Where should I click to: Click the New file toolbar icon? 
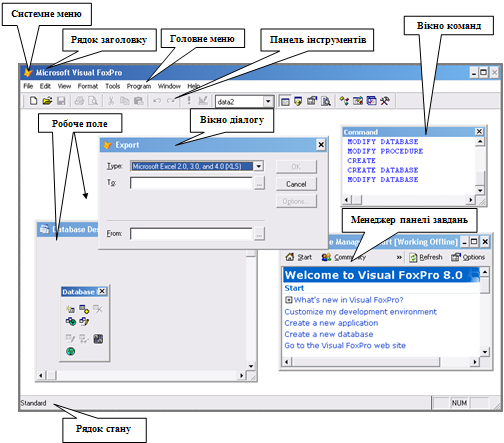tap(33, 101)
